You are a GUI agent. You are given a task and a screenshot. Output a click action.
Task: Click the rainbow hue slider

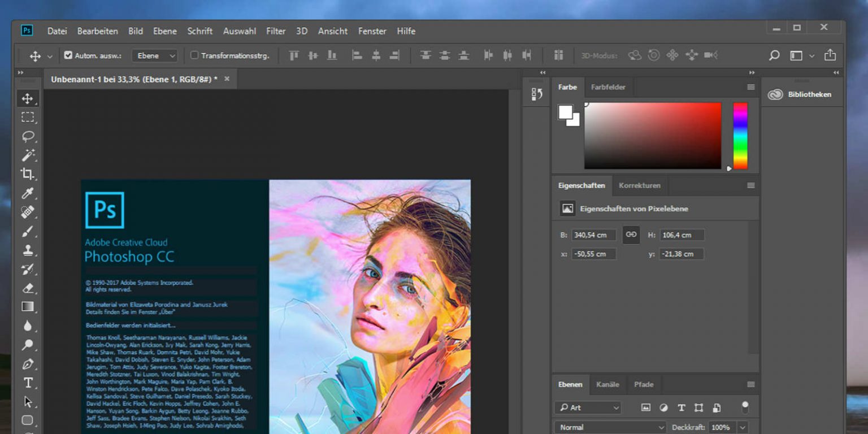pos(740,136)
